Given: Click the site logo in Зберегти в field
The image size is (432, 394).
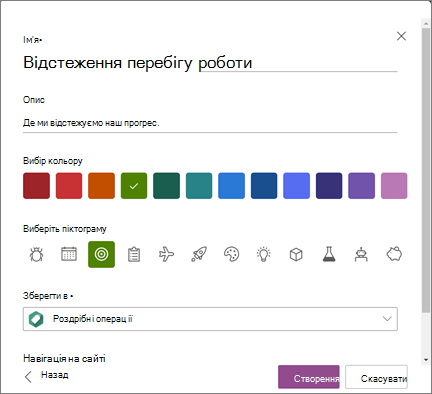Looking at the screenshot, I should pos(36,319).
